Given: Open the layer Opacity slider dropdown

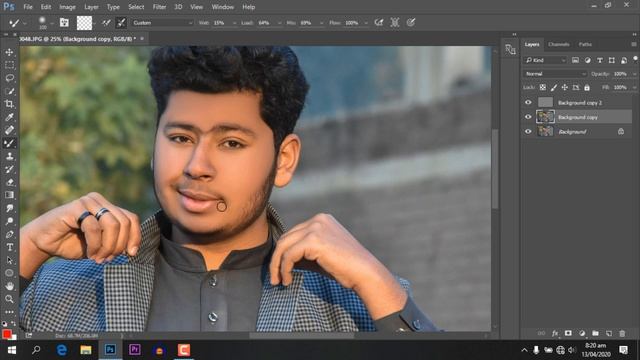Looking at the screenshot, I should pos(634,74).
